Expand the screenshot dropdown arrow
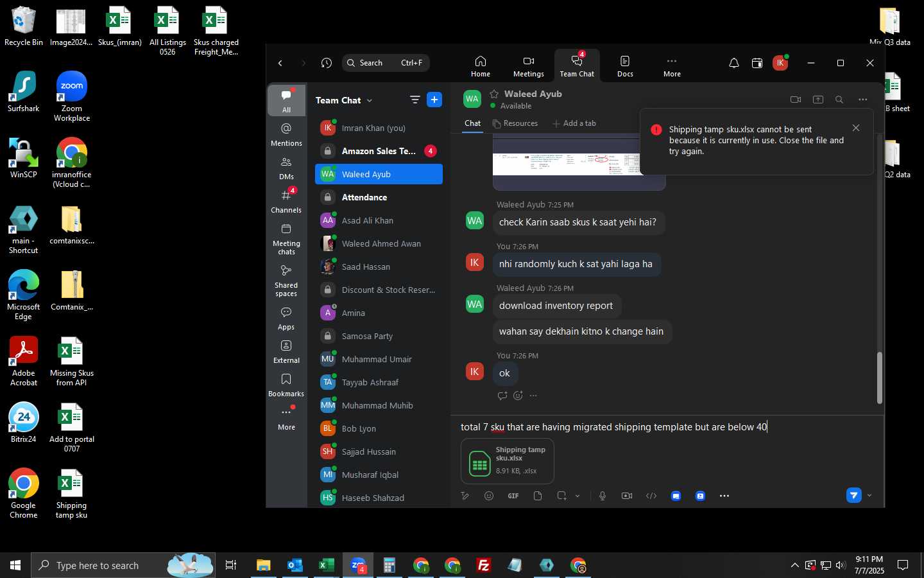Screen dimensions: 924x578 577,496
